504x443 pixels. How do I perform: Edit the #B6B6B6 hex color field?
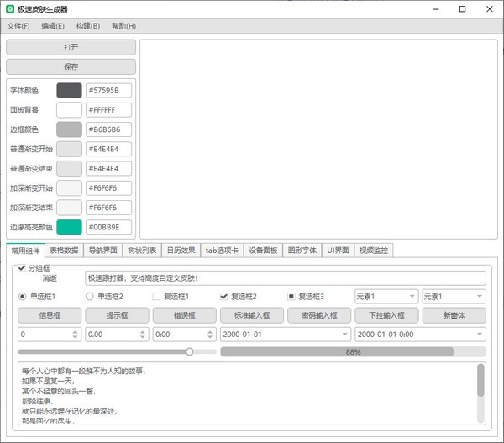click(x=108, y=129)
